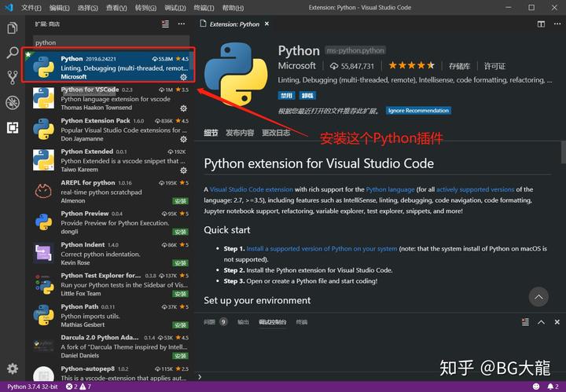This screenshot has height=392, width=566.
Task: Open notifications bell in status bar
Action: click(x=553, y=387)
